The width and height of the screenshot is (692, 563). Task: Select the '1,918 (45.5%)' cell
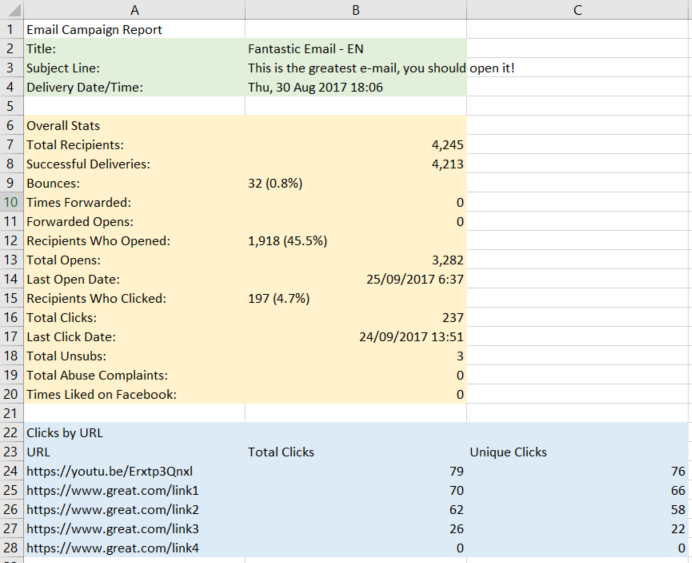356,241
